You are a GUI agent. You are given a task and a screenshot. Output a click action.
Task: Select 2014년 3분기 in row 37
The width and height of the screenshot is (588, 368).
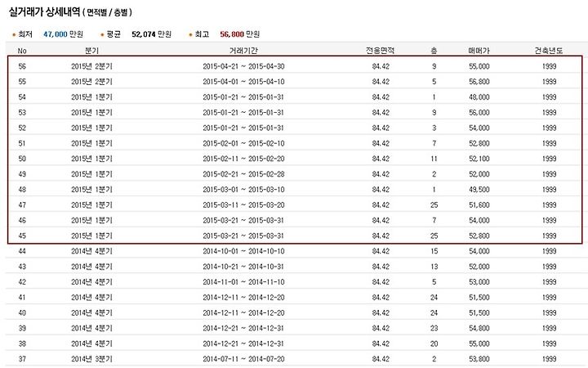tap(91, 359)
